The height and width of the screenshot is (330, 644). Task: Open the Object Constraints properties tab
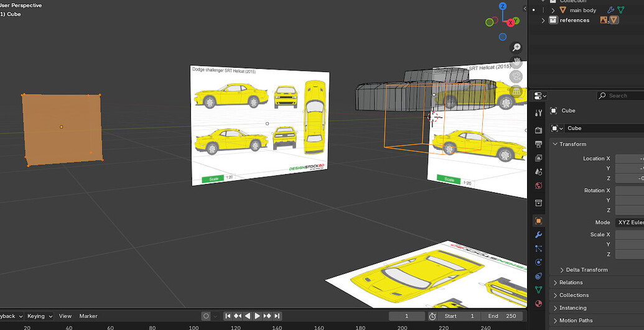click(538, 276)
